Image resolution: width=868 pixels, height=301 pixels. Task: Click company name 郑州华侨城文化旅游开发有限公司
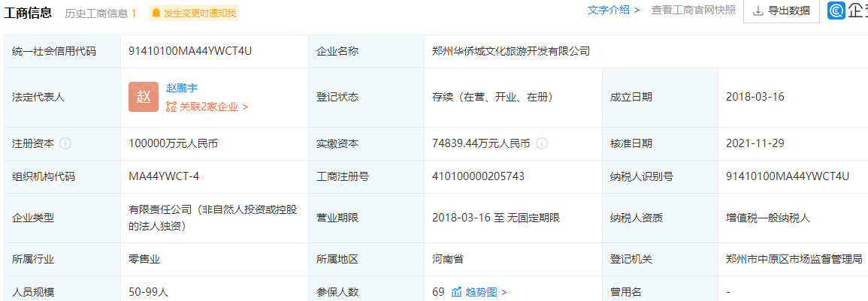[511, 52]
